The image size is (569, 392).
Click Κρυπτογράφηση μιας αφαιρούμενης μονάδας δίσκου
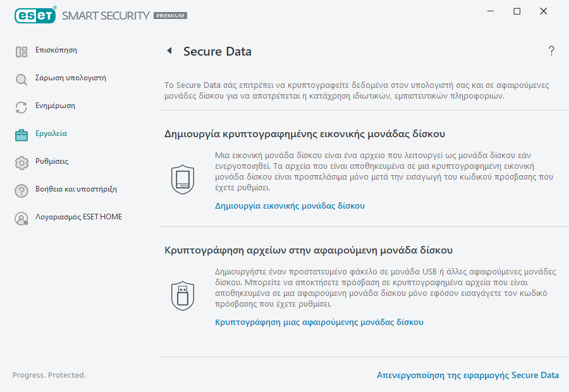tap(318, 322)
